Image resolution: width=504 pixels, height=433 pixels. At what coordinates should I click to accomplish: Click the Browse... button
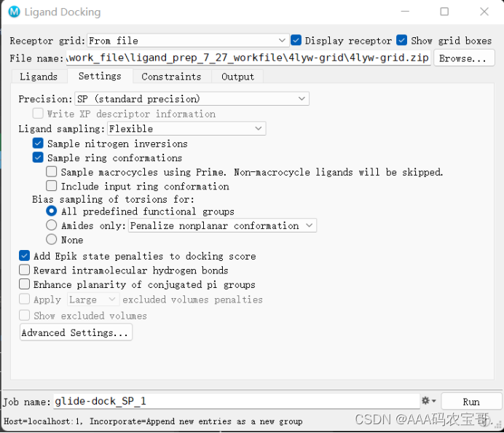click(x=464, y=58)
